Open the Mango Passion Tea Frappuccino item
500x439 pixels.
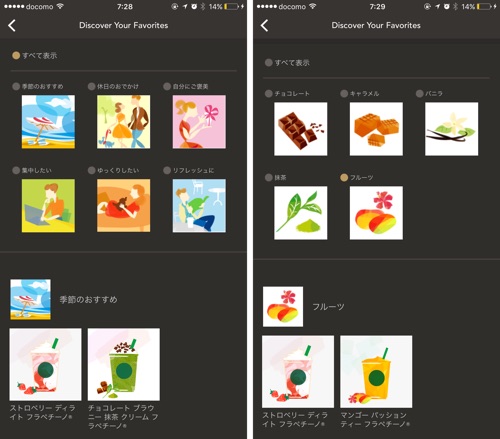point(376,372)
